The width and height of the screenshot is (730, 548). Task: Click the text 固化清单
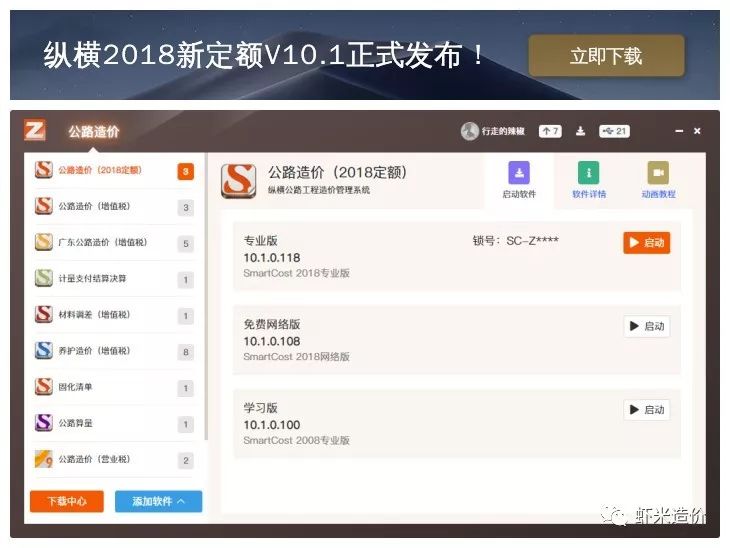(75, 387)
